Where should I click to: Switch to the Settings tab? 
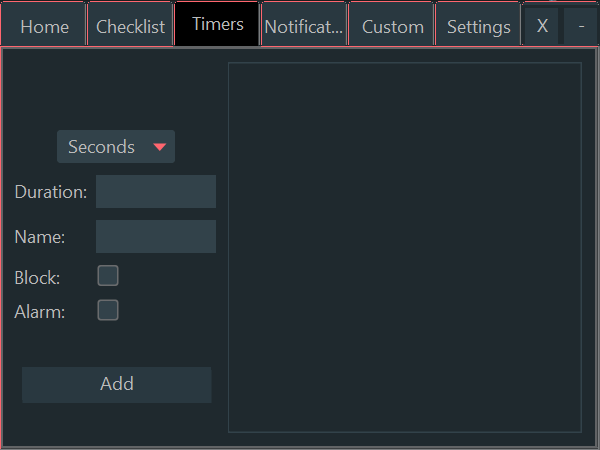(x=478, y=27)
